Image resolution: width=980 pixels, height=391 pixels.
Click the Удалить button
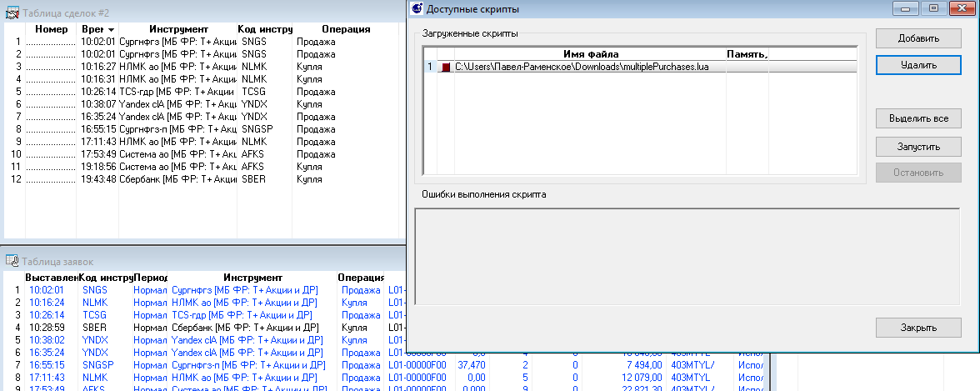point(918,65)
